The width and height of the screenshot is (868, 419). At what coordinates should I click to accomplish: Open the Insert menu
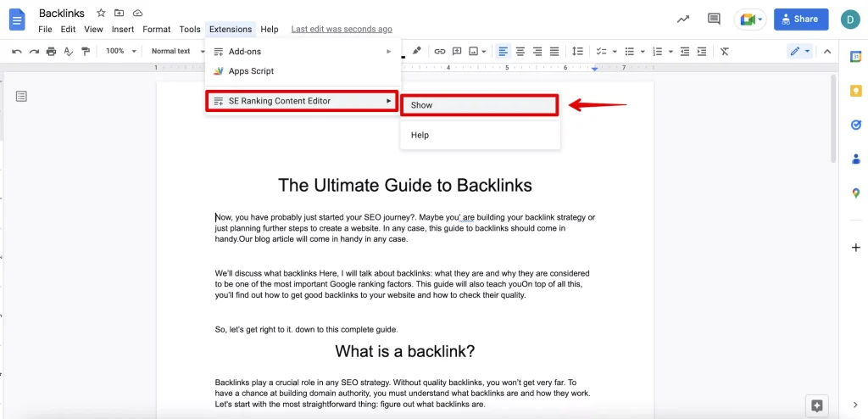coord(123,30)
